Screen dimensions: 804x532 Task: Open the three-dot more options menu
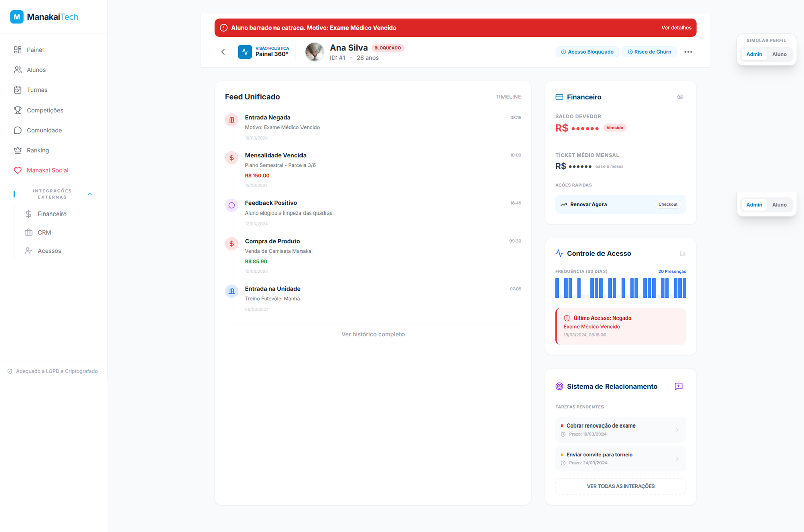click(688, 52)
